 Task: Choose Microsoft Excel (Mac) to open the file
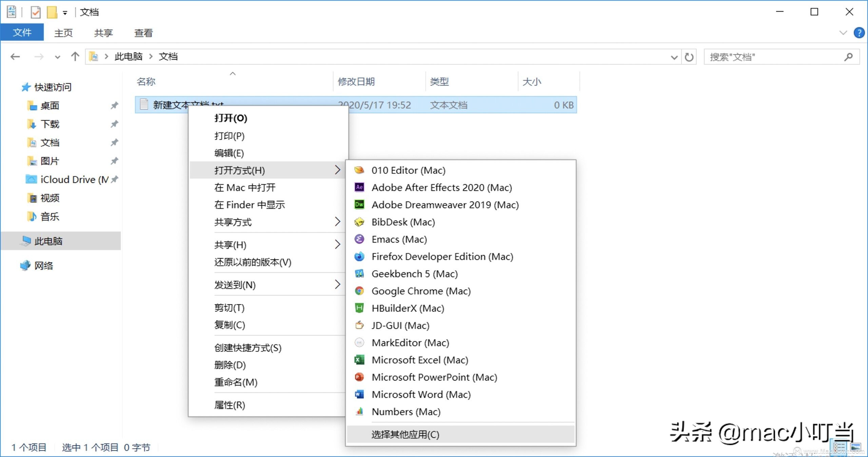click(419, 360)
